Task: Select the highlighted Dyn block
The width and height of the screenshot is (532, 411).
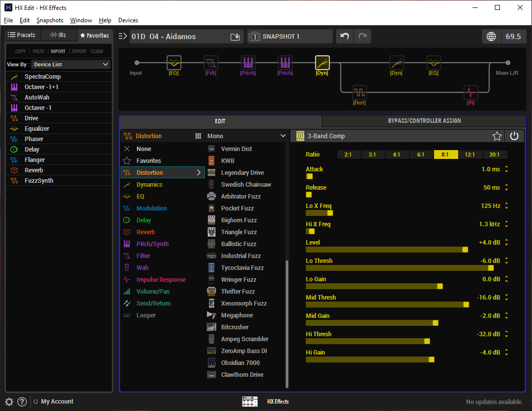Action: pyautogui.click(x=322, y=63)
